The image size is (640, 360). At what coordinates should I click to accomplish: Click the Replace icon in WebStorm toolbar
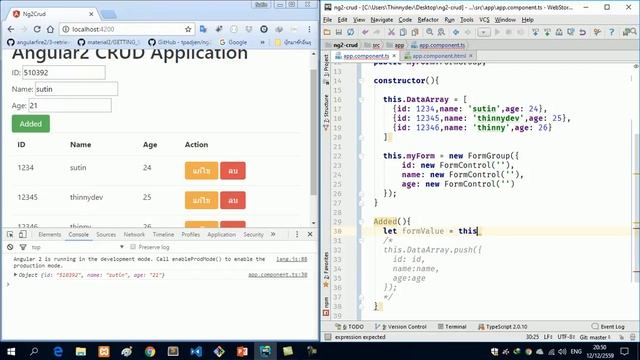(x=441, y=32)
